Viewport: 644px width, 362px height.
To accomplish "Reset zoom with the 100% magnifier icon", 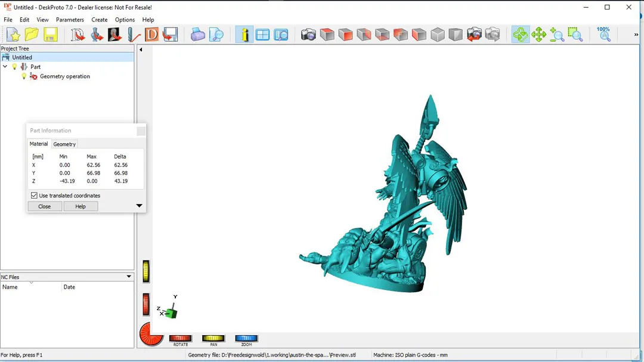I will click(x=603, y=35).
